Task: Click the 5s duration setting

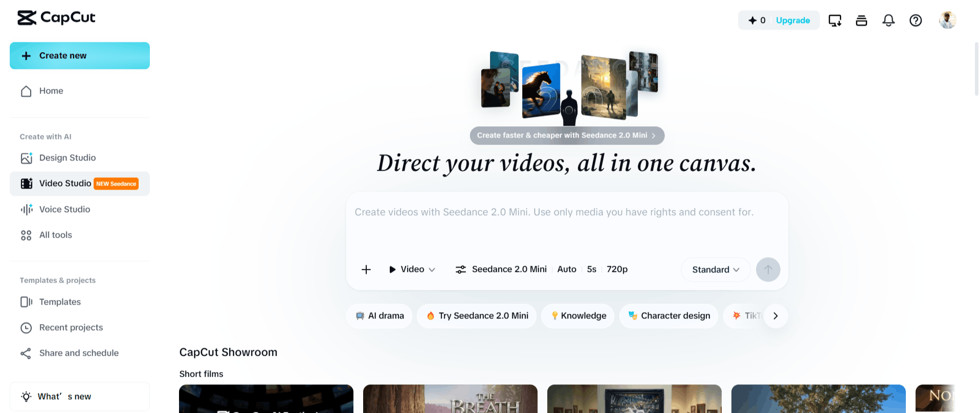Action: pyautogui.click(x=592, y=269)
